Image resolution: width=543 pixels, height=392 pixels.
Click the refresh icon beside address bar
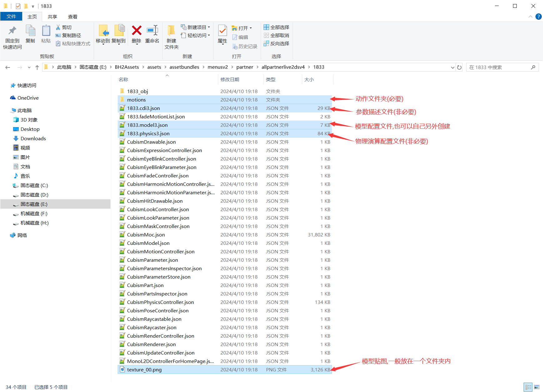459,67
